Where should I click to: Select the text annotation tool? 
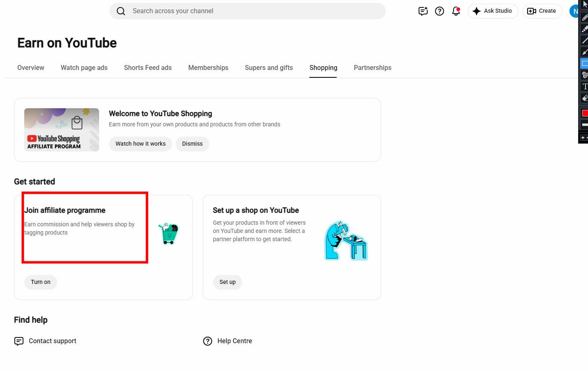click(x=584, y=86)
